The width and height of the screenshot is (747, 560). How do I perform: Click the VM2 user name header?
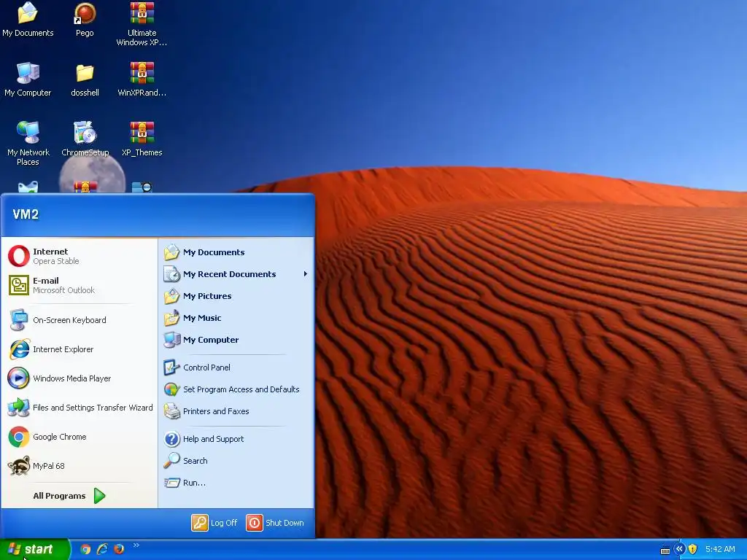pyautogui.click(x=26, y=214)
